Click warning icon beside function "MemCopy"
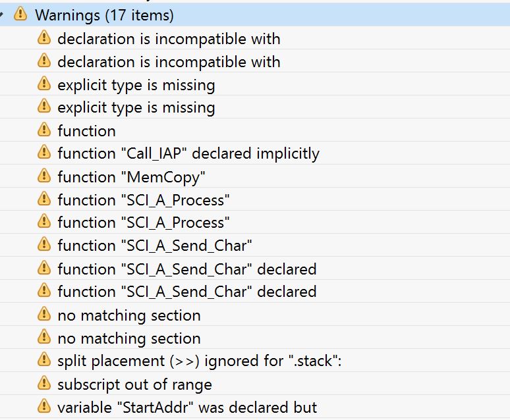 (44, 176)
